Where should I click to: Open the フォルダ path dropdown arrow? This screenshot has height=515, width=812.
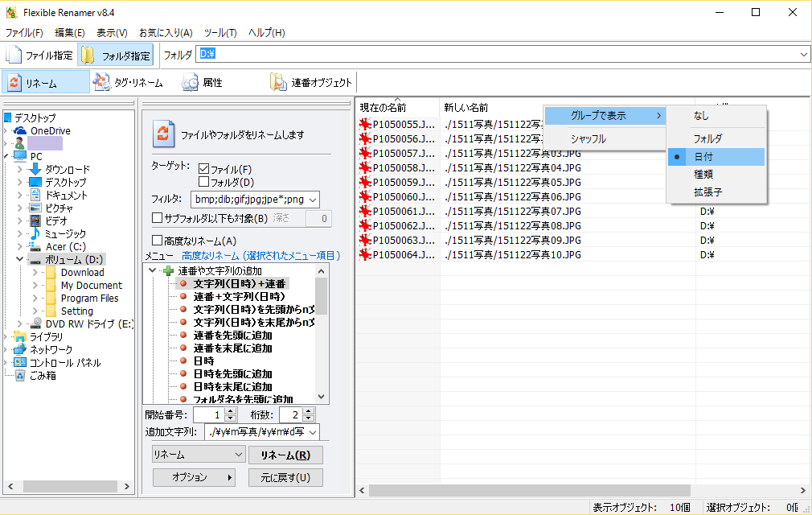coord(803,55)
